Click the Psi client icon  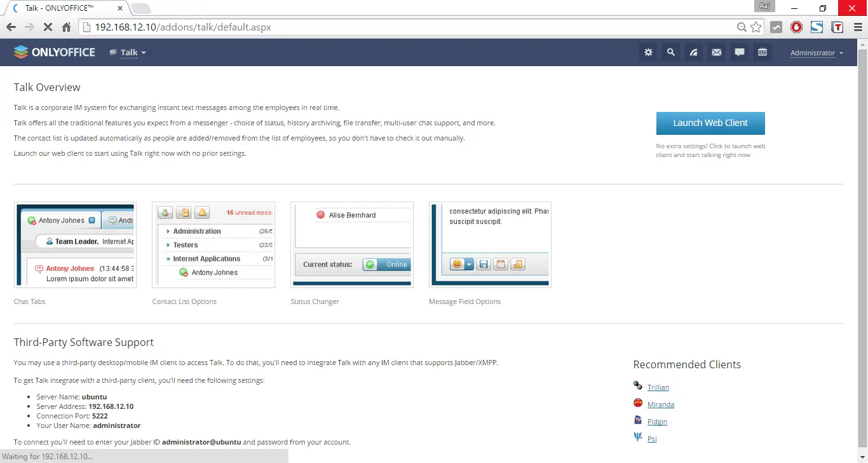tap(638, 437)
